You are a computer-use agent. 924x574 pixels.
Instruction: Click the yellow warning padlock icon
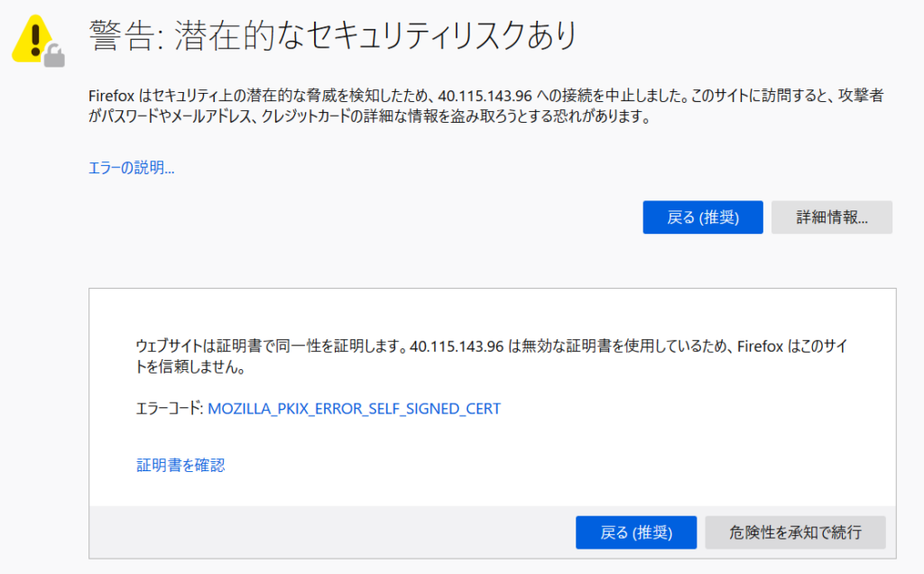point(38,40)
